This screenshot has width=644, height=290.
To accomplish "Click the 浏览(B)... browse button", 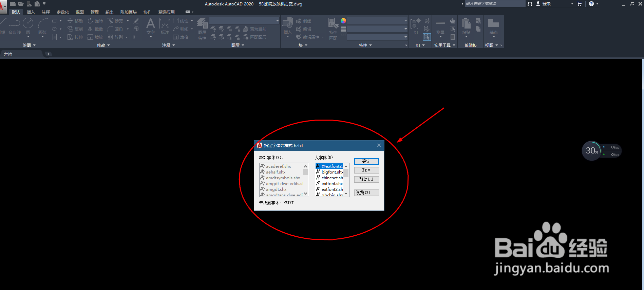I will point(366,193).
